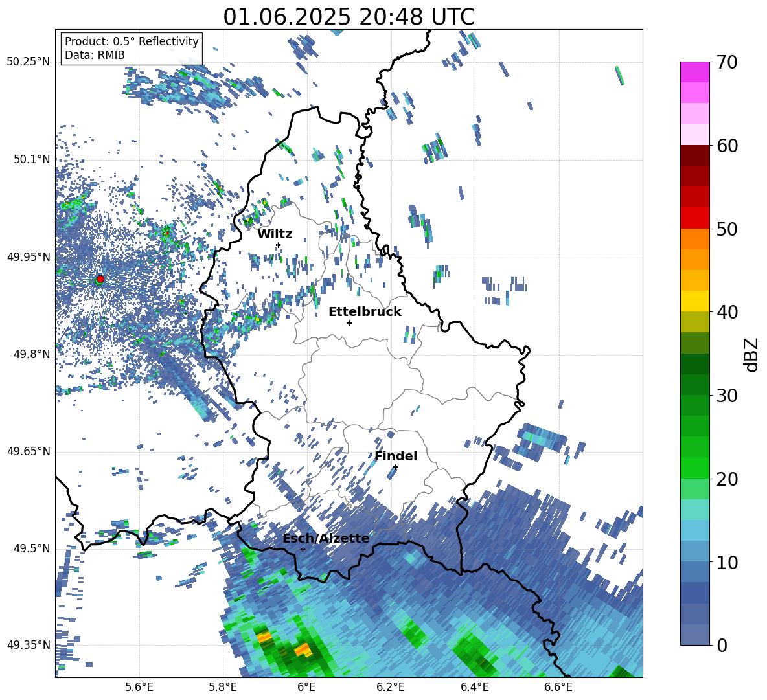Click the magenta top colorbar segment
Screen dimensions: 767x700
(694, 72)
